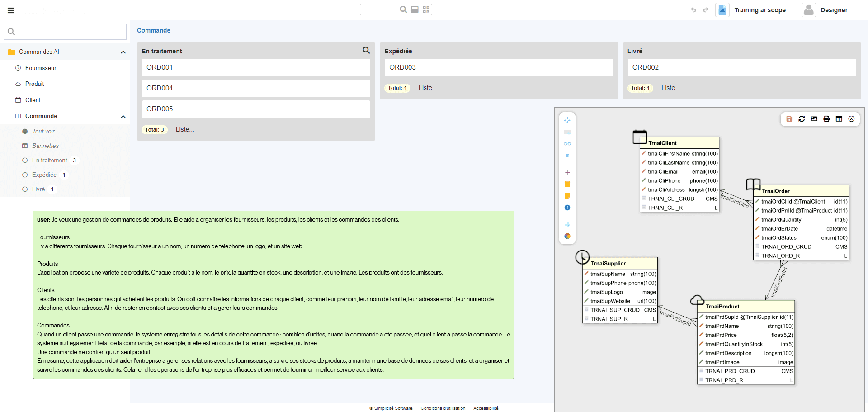The height and width of the screenshot is (412, 868).
Task: Select the TrnaiOrder entity header
Action: click(x=801, y=191)
